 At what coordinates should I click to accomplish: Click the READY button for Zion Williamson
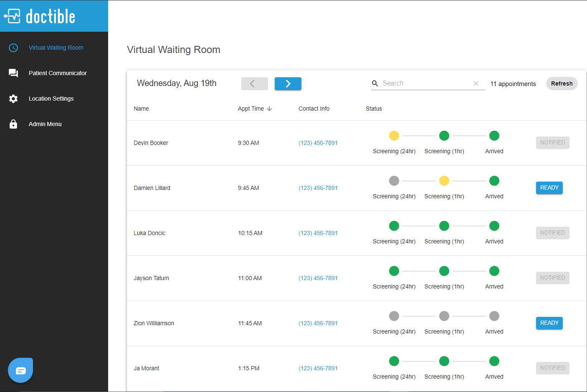[x=549, y=323]
